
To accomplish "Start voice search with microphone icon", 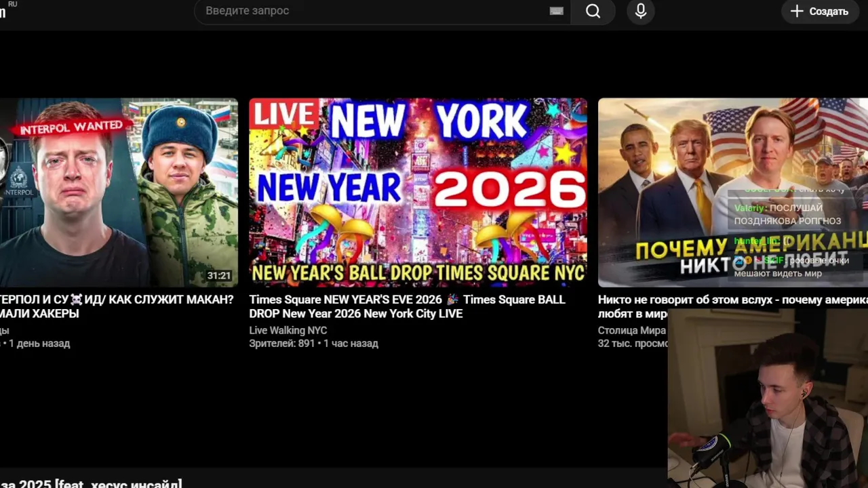I will pos(641,11).
